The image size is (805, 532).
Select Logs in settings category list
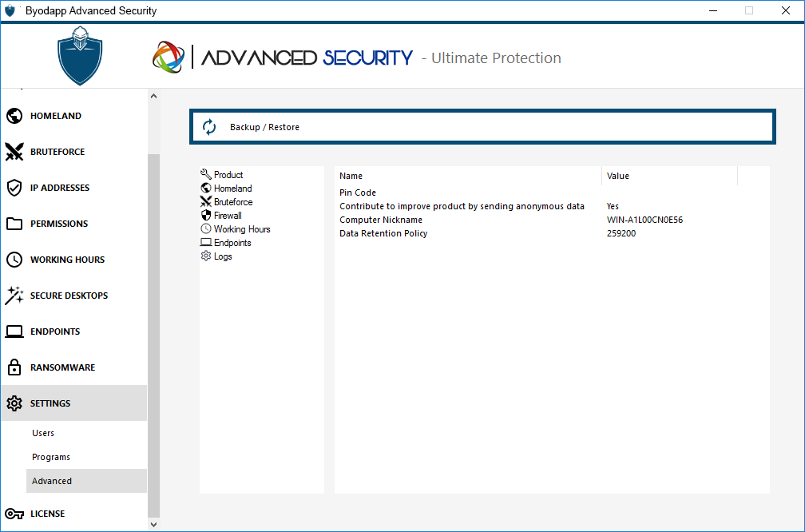coord(223,256)
